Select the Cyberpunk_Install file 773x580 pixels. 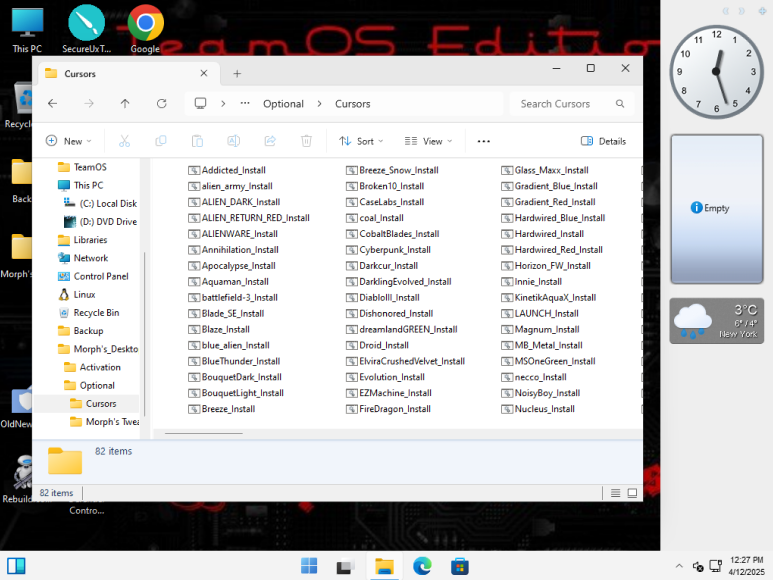pos(388,250)
